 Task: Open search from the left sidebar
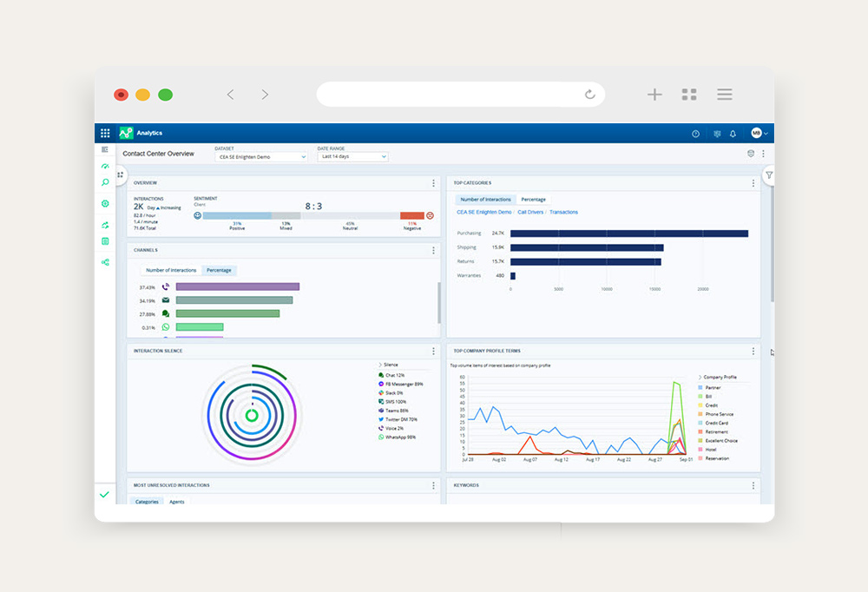tap(105, 182)
